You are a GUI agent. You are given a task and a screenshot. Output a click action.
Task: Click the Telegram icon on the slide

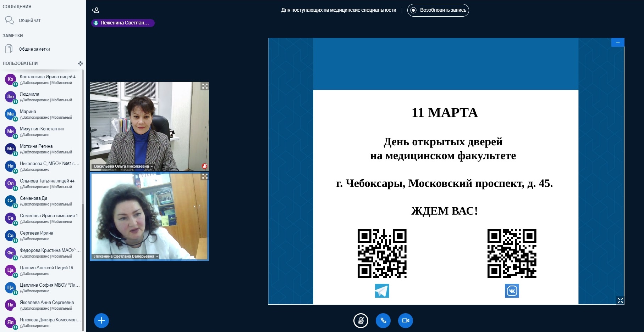[x=382, y=291]
